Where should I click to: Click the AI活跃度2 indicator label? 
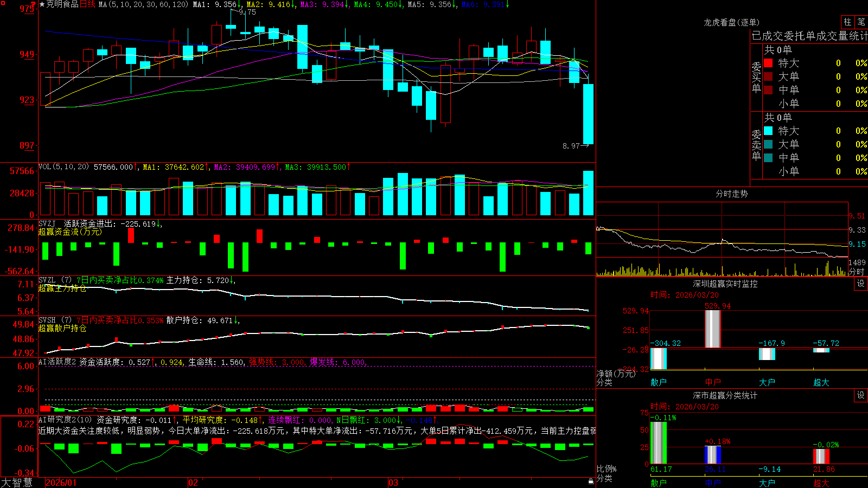(x=58, y=362)
